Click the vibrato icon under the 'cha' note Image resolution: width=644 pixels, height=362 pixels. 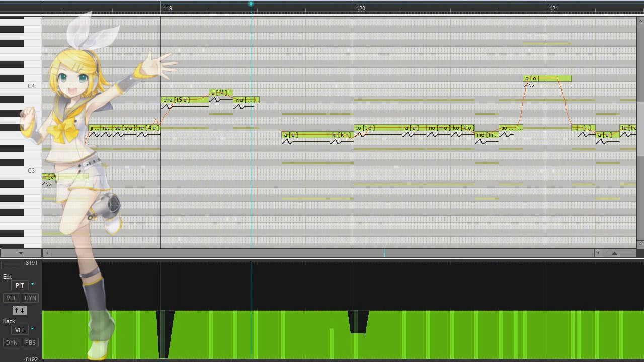pos(167,107)
